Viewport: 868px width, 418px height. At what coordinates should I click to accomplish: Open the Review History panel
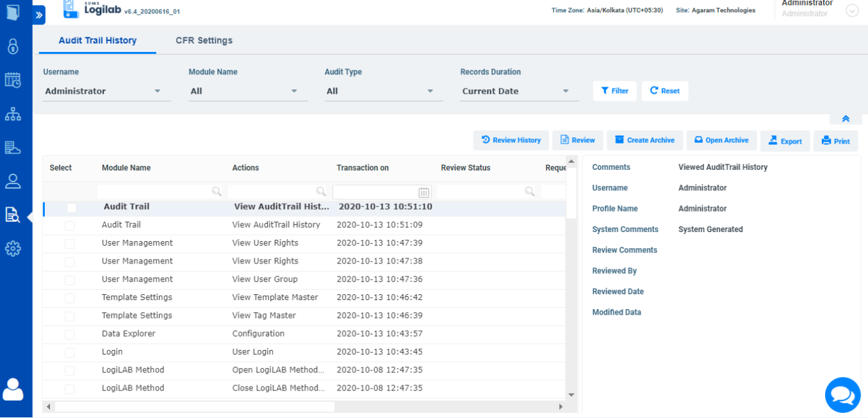click(511, 140)
